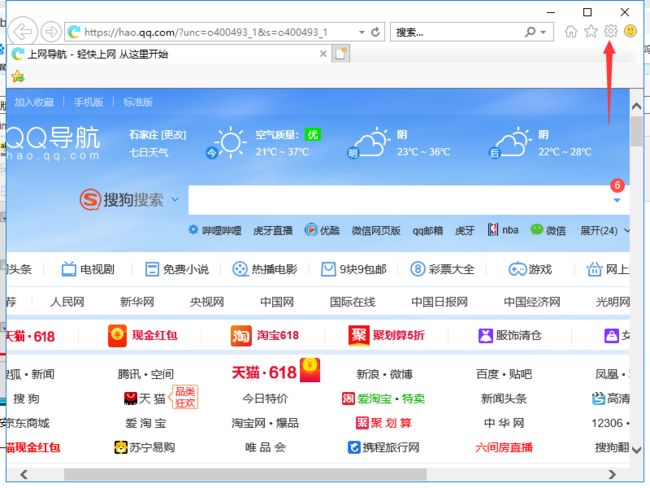Open a new tab button
The width and height of the screenshot is (650, 488).
[x=341, y=54]
